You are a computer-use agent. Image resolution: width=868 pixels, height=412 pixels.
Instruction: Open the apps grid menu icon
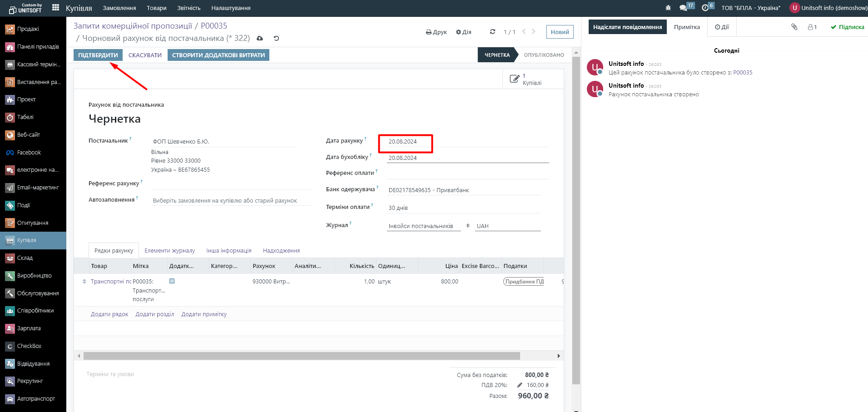pyautogui.click(x=56, y=8)
